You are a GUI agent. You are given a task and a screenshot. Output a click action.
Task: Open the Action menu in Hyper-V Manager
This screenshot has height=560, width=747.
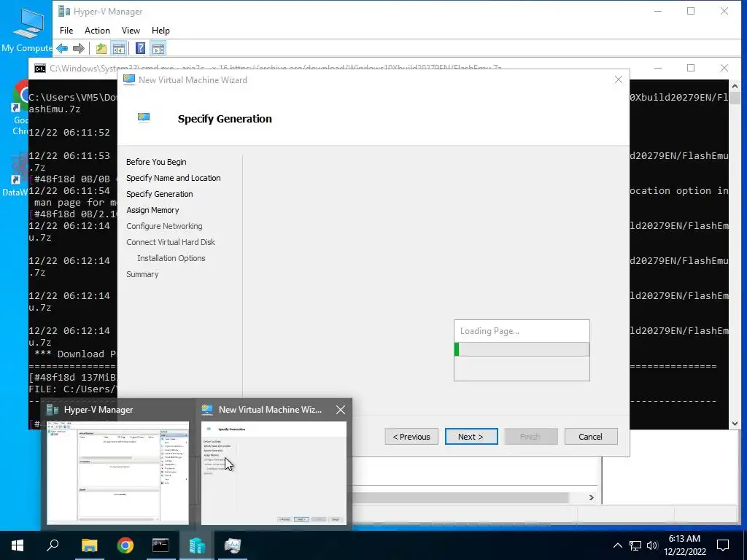(97, 31)
